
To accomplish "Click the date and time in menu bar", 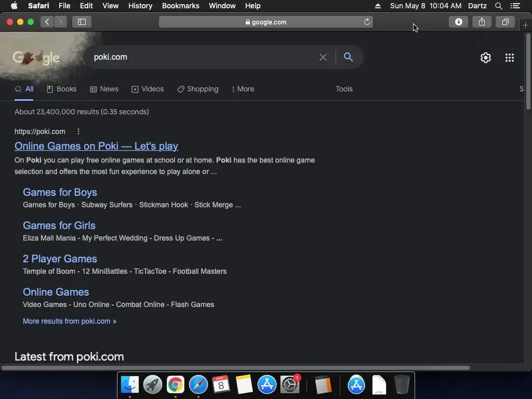I will pos(425,6).
